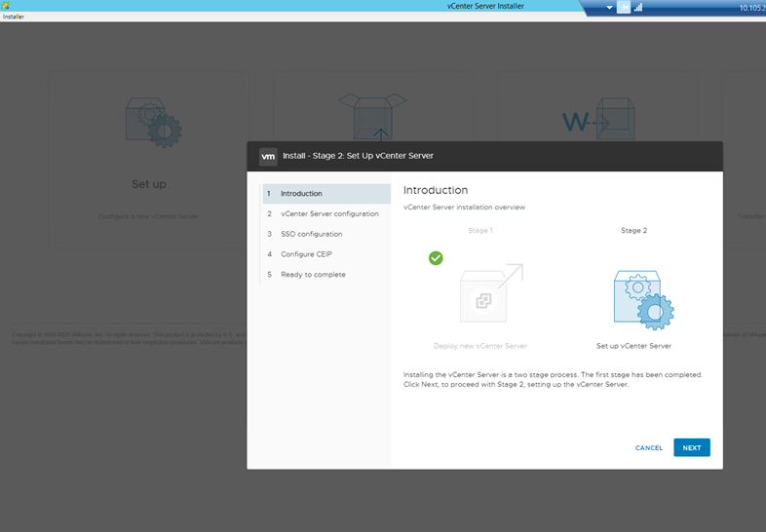The height and width of the screenshot is (532, 766).
Task: Click the NEXT button
Action: [691, 447]
